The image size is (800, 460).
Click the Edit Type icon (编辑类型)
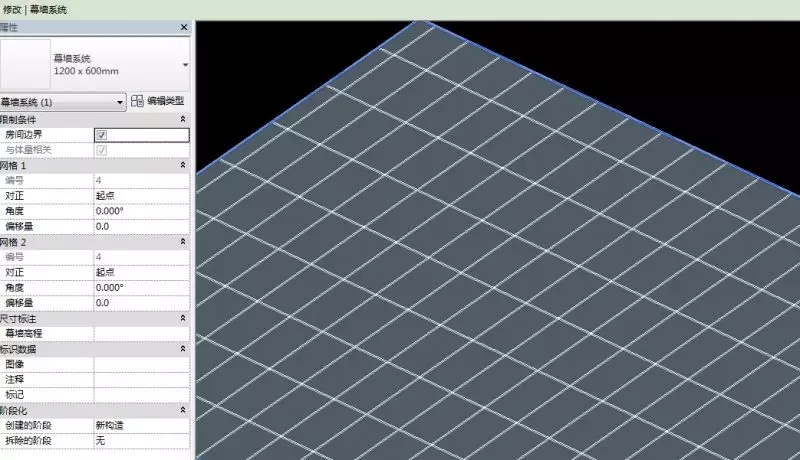pyautogui.click(x=137, y=101)
